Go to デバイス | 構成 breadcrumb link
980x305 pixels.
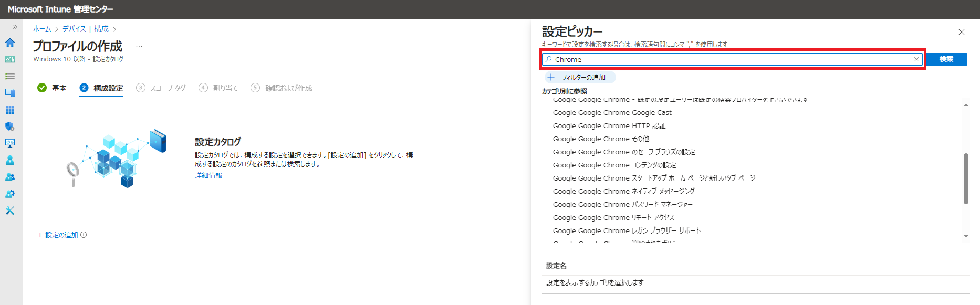point(86,29)
